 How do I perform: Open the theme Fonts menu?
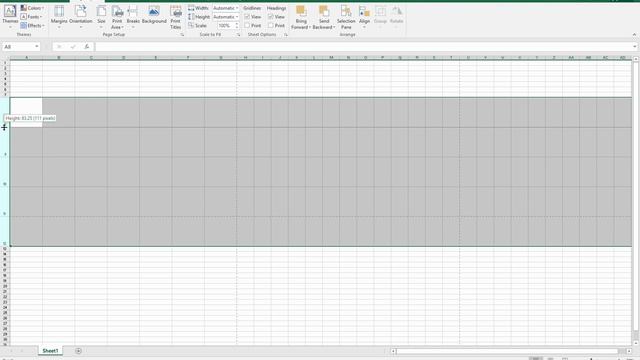31,17
